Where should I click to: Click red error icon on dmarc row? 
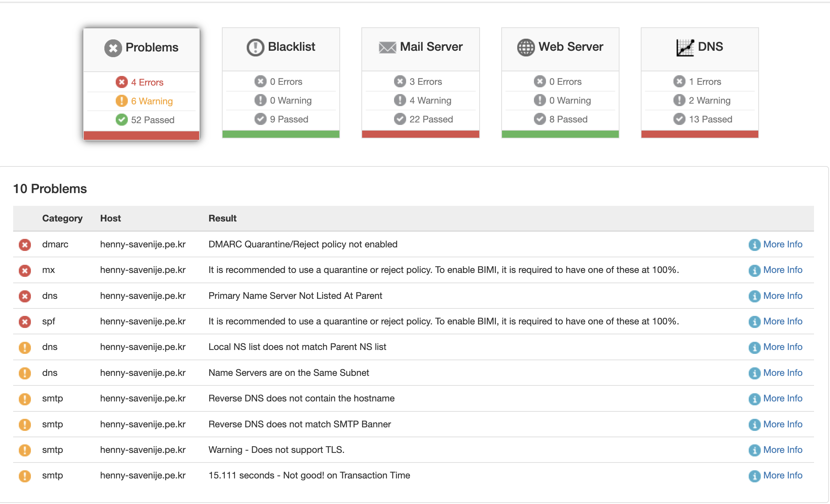pyautogui.click(x=25, y=245)
